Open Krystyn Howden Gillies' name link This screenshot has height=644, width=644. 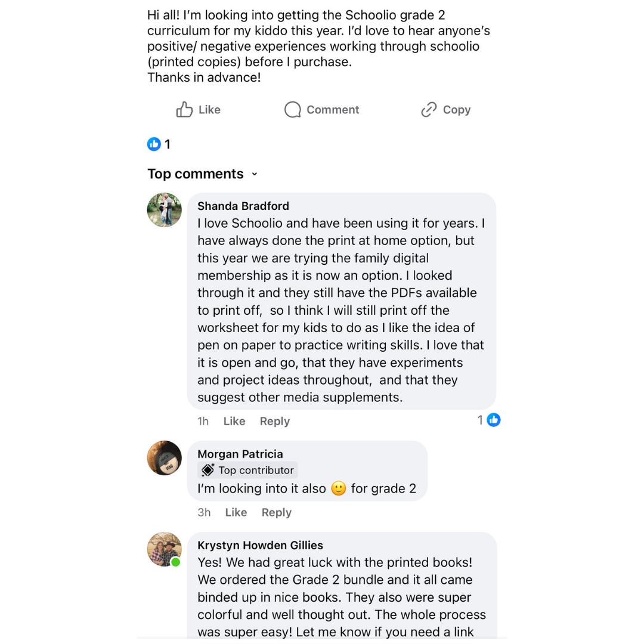[260, 546]
